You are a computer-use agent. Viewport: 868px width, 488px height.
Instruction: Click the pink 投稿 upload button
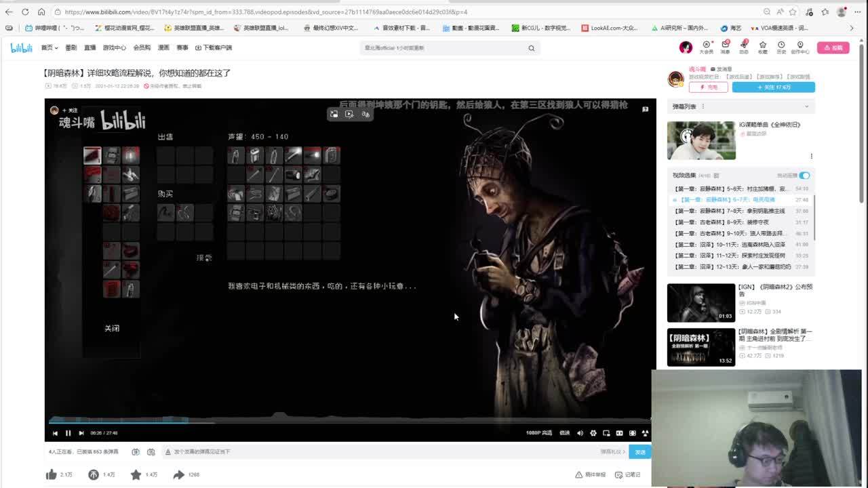point(833,47)
